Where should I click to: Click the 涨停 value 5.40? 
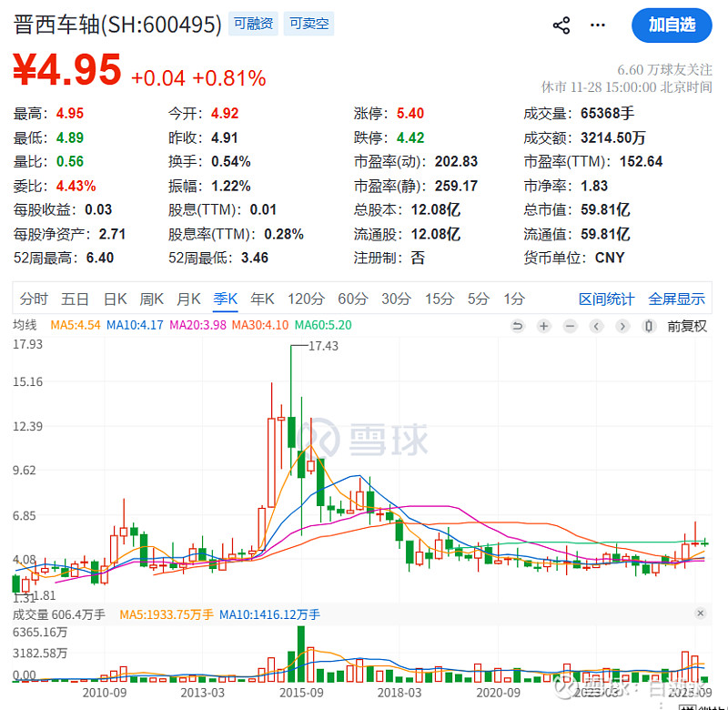(x=410, y=113)
